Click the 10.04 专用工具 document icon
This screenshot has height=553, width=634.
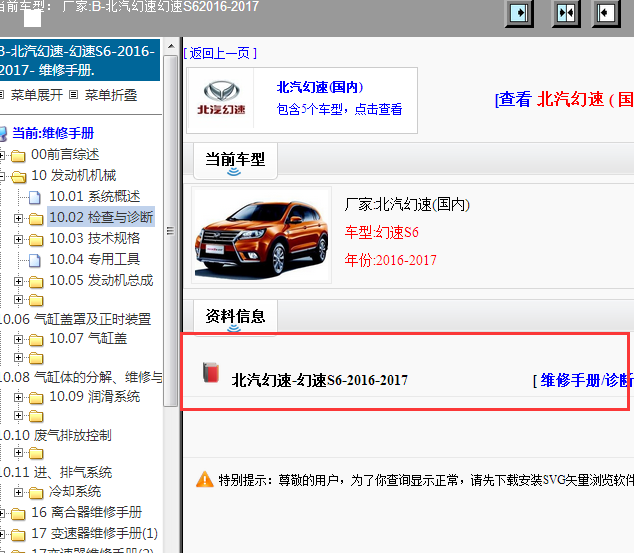pyautogui.click(x=35, y=260)
